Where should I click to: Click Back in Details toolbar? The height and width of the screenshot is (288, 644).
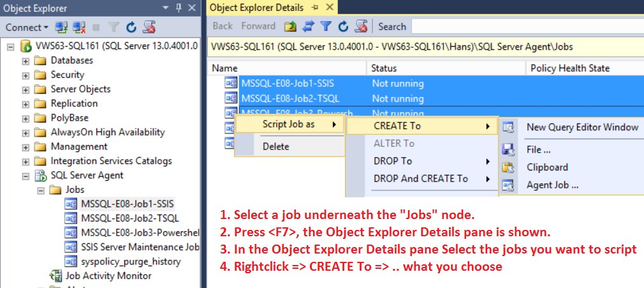point(223,26)
